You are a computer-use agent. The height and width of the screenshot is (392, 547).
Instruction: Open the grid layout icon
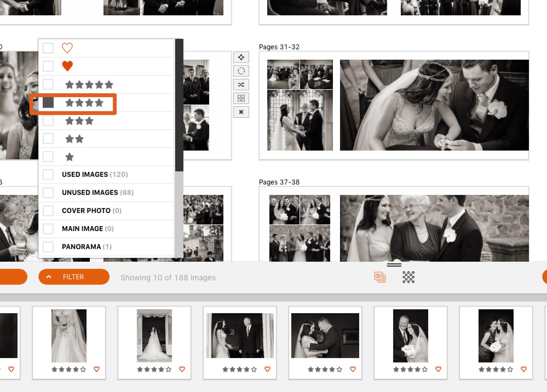pyautogui.click(x=241, y=98)
